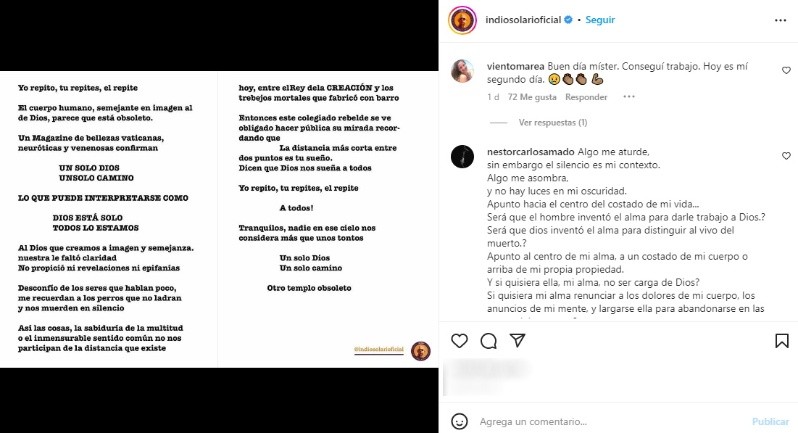Open indiosolarioficial username link
The image size is (798, 433).
point(523,20)
